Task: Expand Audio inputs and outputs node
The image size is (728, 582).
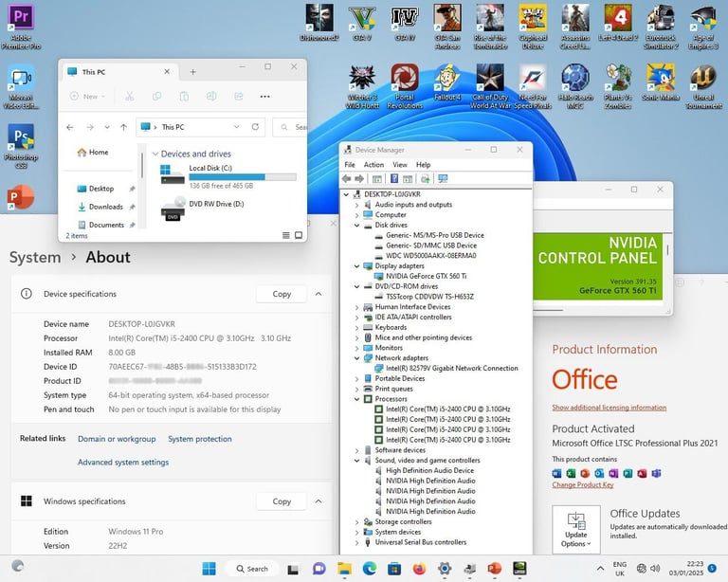Action: pos(356,205)
